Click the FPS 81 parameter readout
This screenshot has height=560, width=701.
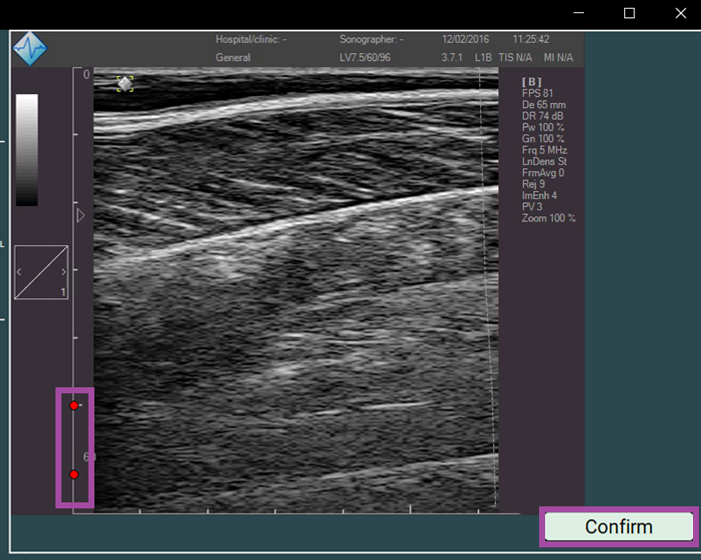tap(536, 95)
